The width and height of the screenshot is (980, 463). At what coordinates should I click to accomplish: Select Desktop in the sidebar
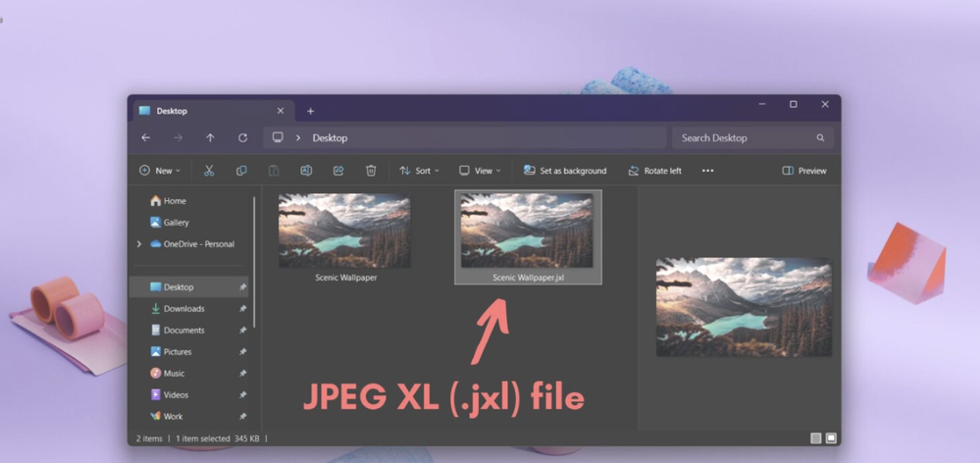(188, 287)
